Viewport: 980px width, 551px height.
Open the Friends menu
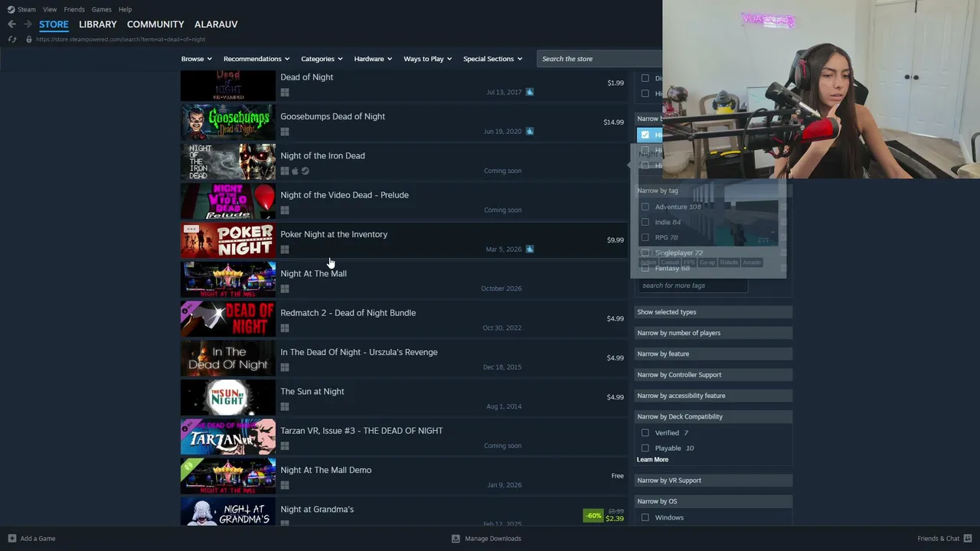[74, 9]
